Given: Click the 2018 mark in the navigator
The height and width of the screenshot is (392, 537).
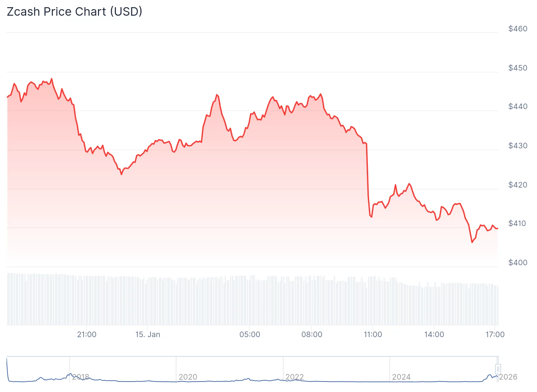Looking at the screenshot, I should click(x=81, y=377).
